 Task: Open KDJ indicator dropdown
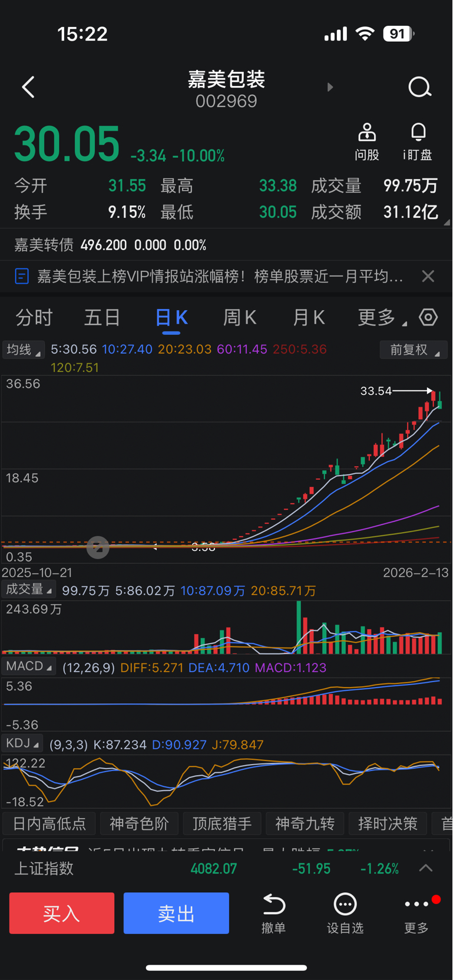coord(22,743)
